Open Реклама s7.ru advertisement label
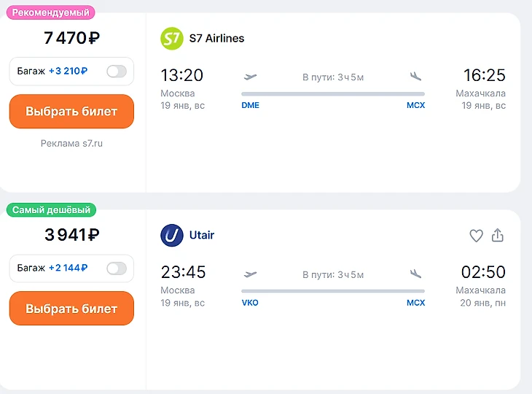Screen dimensions: 532x394 coord(71,144)
